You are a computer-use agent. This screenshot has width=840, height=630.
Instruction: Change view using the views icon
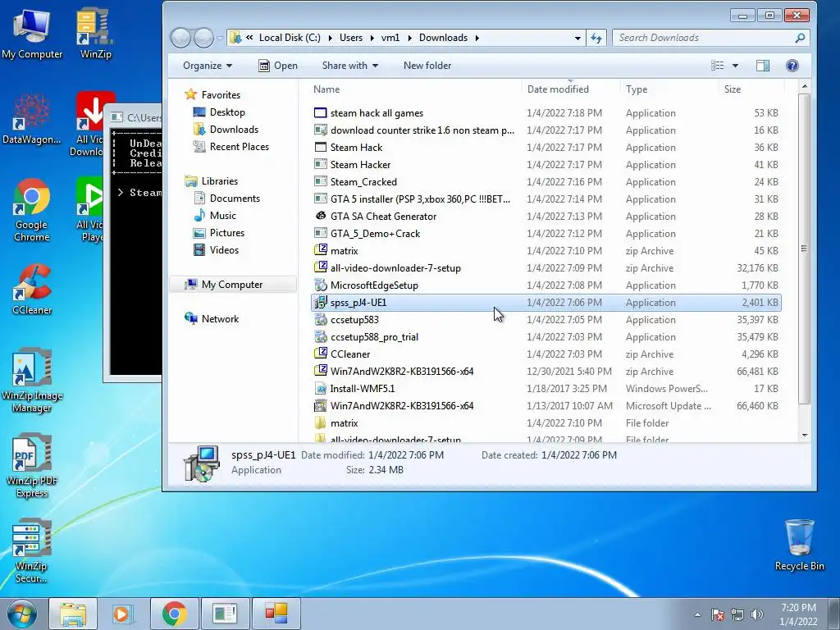[717, 66]
